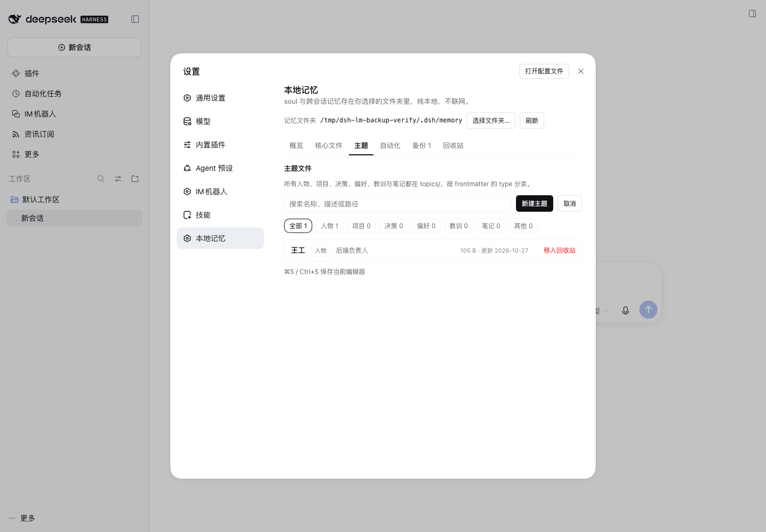Image resolution: width=766 pixels, height=532 pixels.
Task: Open 模型 settings section
Action: click(x=220, y=121)
